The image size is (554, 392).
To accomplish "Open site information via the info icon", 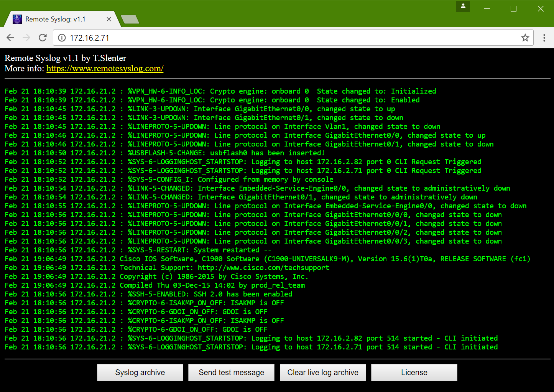I will tap(61, 38).
